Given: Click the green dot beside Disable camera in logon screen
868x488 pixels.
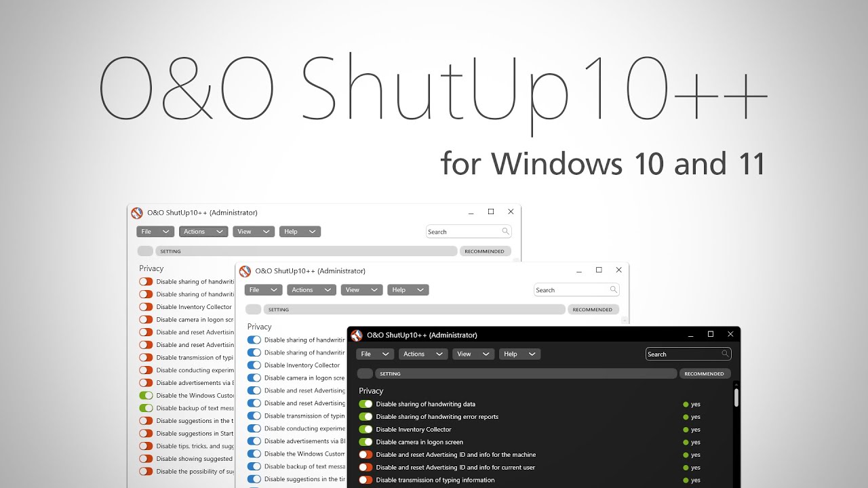Looking at the screenshot, I should (685, 442).
